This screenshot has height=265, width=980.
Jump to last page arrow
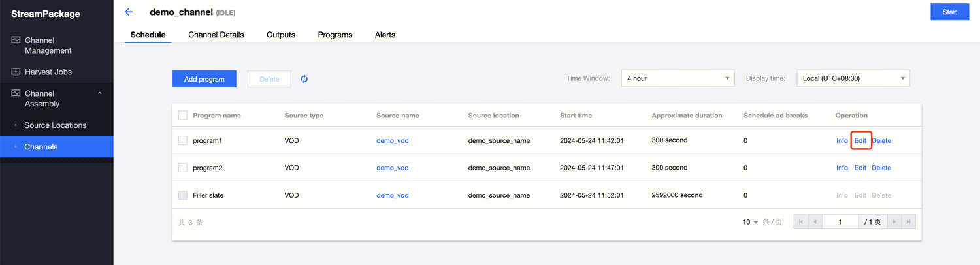[x=908, y=222]
